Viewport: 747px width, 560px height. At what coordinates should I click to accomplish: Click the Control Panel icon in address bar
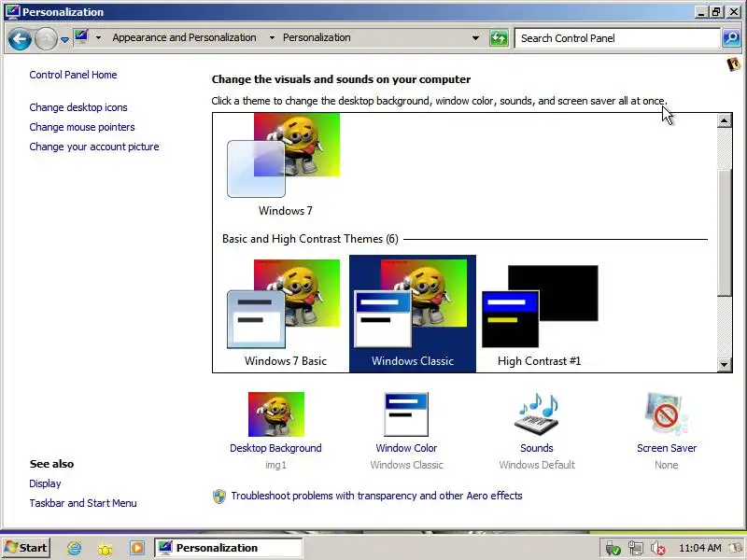click(x=82, y=37)
